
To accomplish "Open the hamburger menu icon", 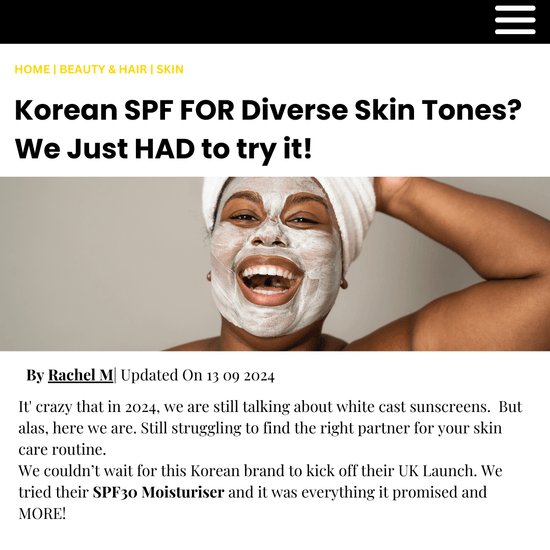I will 515,20.
